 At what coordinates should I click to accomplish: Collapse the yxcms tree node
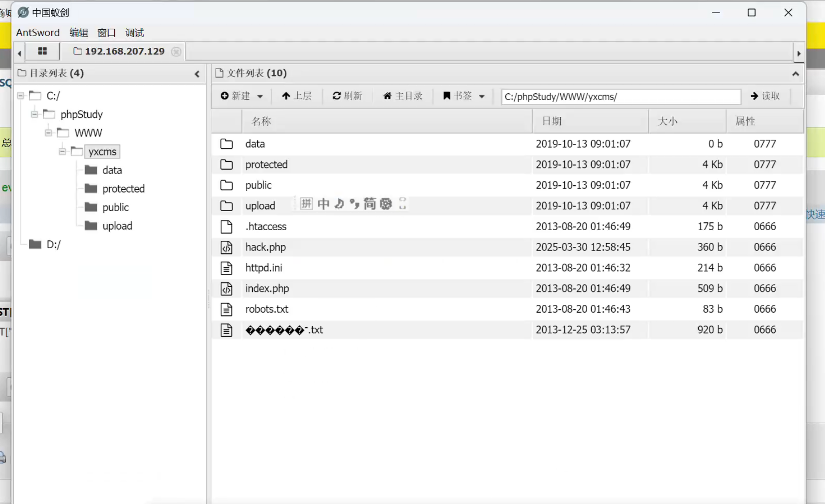(62, 152)
